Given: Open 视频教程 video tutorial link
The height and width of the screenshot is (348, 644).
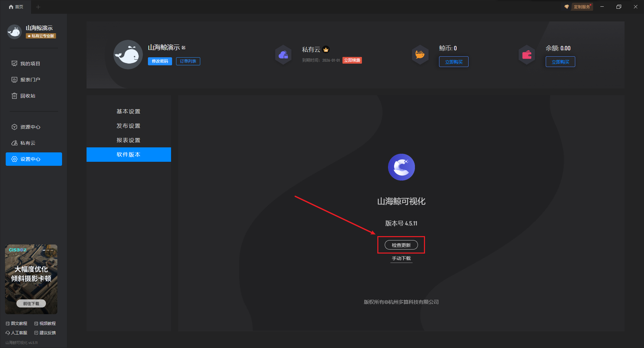Looking at the screenshot, I should point(45,324).
